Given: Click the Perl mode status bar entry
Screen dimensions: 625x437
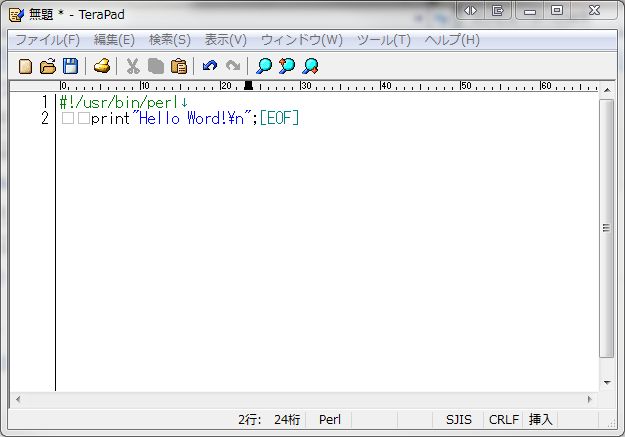Looking at the screenshot, I should click(329, 419).
